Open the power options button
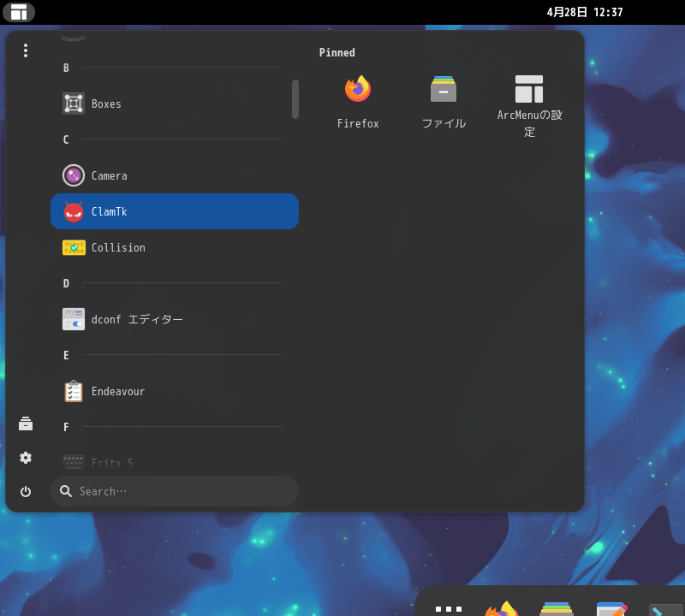685x616 pixels. click(26, 492)
